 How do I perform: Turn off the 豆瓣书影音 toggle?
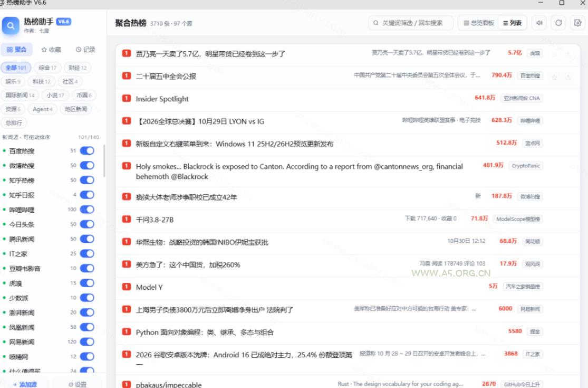click(x=87, y=268)
